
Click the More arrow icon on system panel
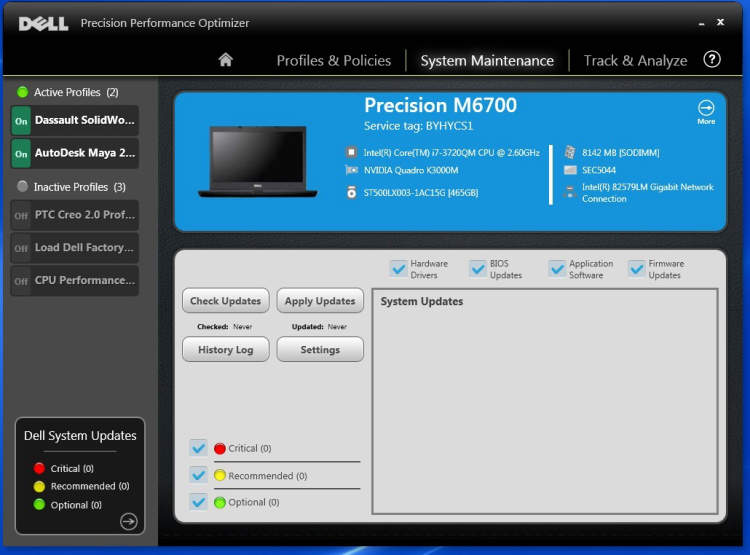706,108
